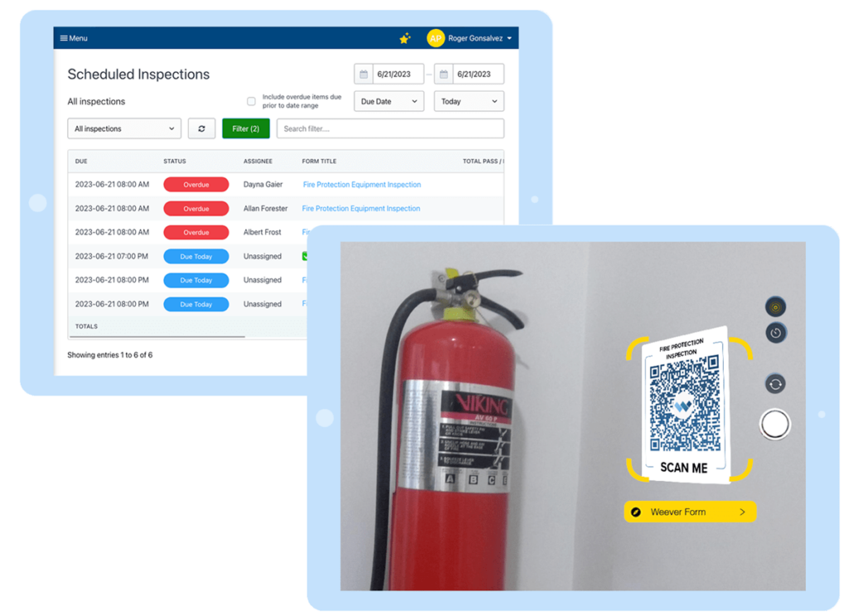Enable Include overdue items due prior to date range

tap(251, 100)
